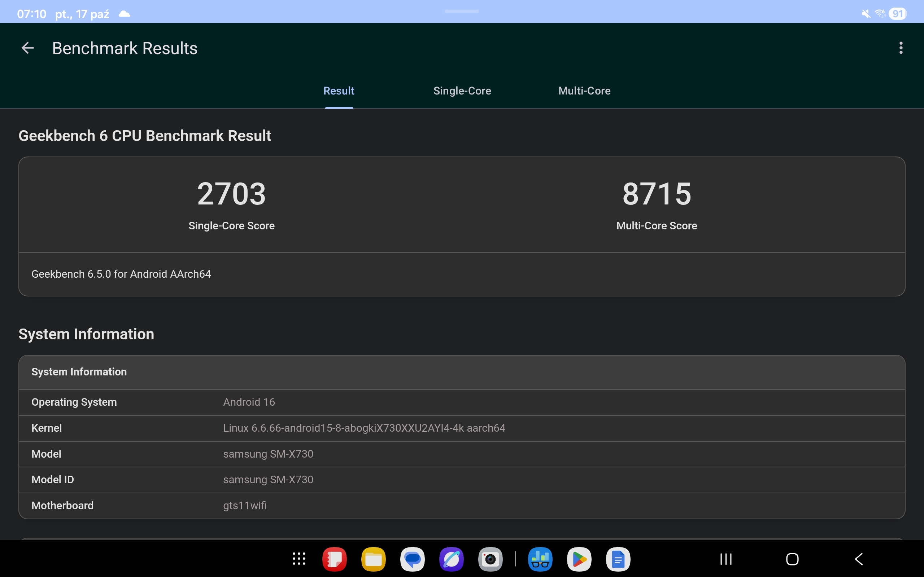Tap the 8715 Multi-Core Score
924x577 pixels.
[x=657, y=194]
